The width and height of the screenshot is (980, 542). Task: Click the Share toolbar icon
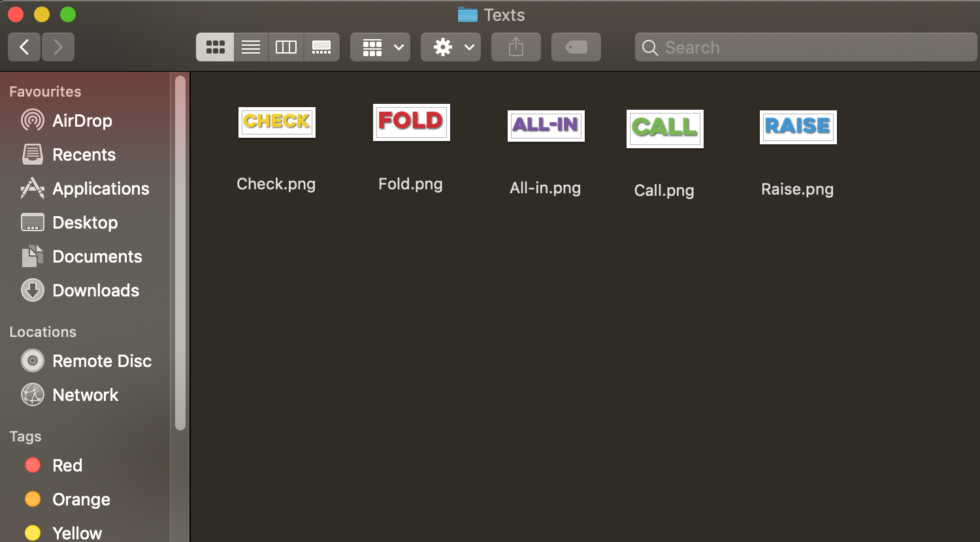[x=516, y=47]
